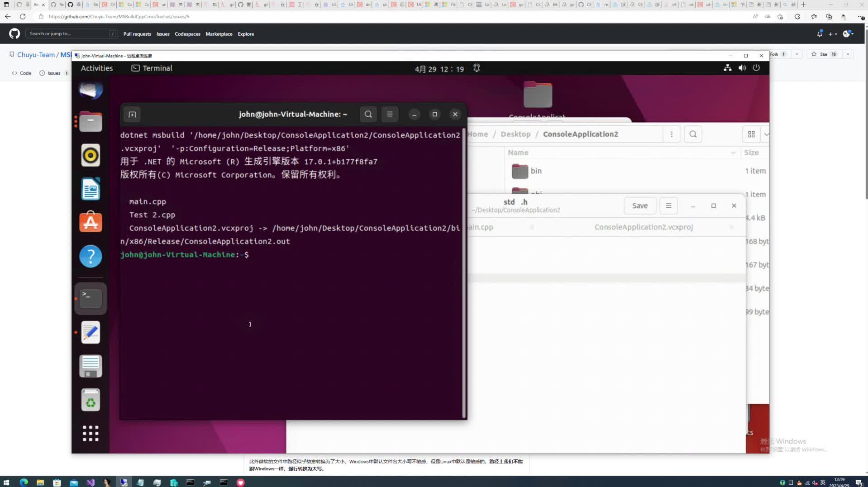Open Ubuntu Software store icon

pyautogui.click(x=91, y=222)
